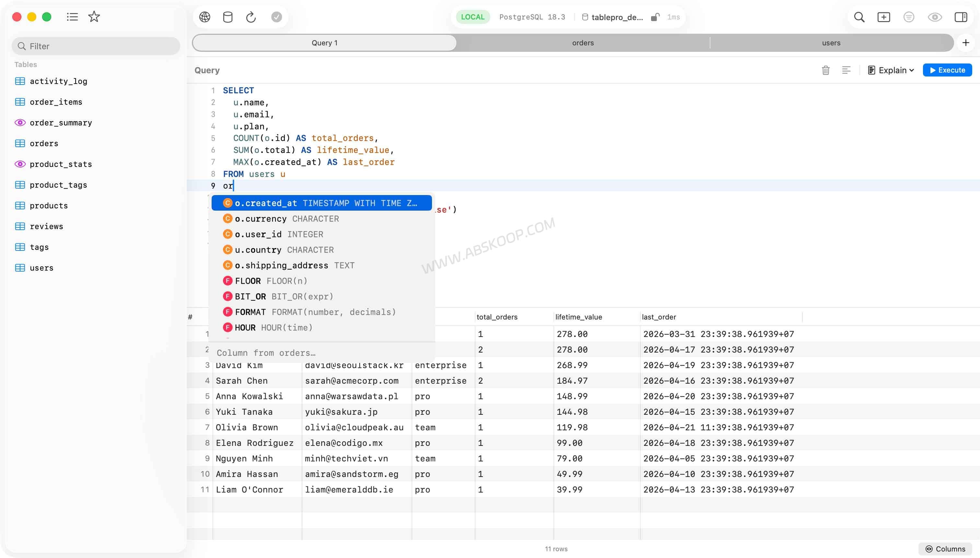Toggle the right inspector panel icon

(x=961, y=17)
